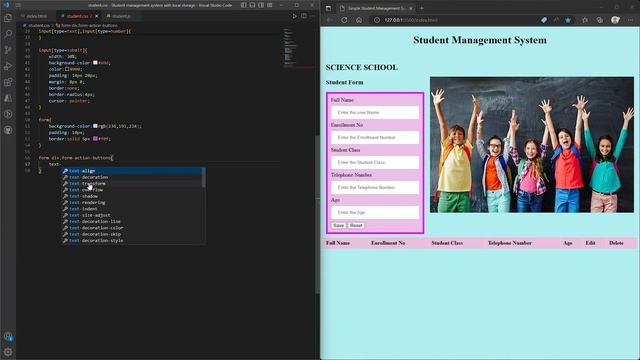Open the editor More Actions ellipsis

pyautogui.click(x=313, y=16)
